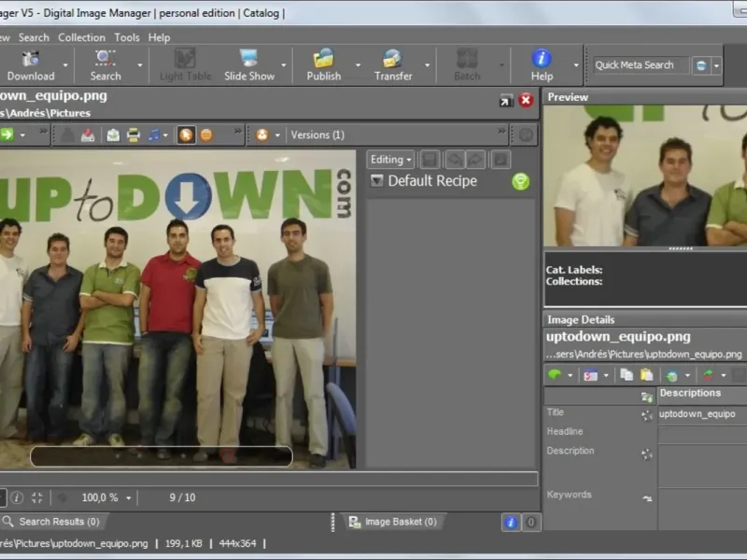The width and height of the screenshot is (747, 560).
Task: Close the image viewer with red X
Action: coord(526,100)
